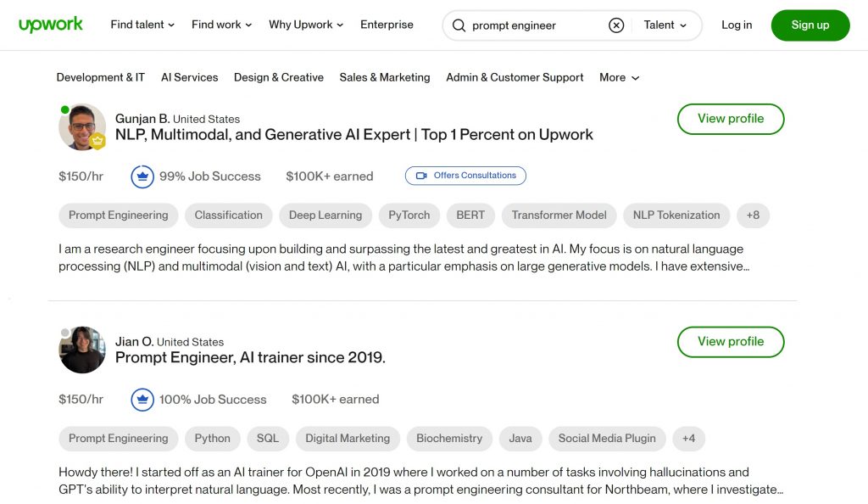Click inside the search input field
Screen dimensions: 868x504
[x=534, y=25]
